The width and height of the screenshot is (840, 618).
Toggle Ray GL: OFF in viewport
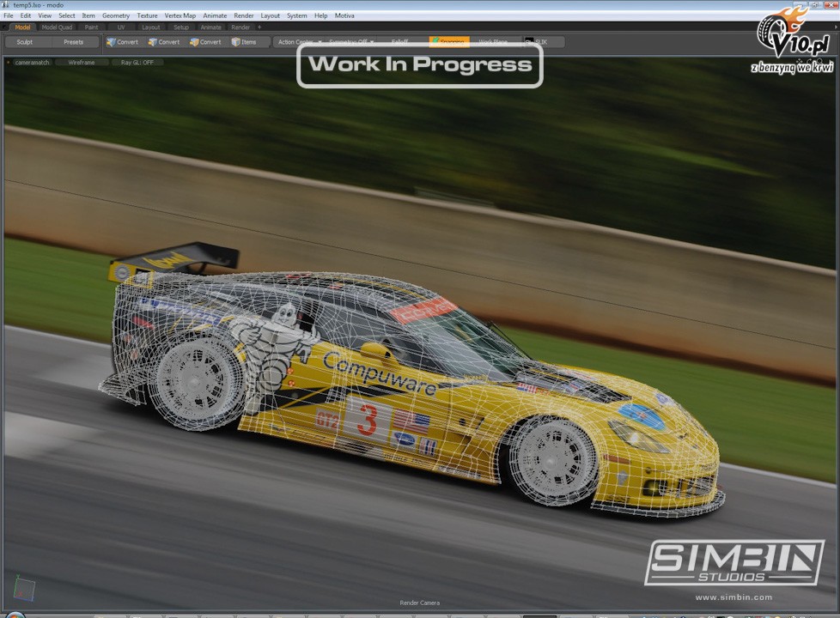137,63
